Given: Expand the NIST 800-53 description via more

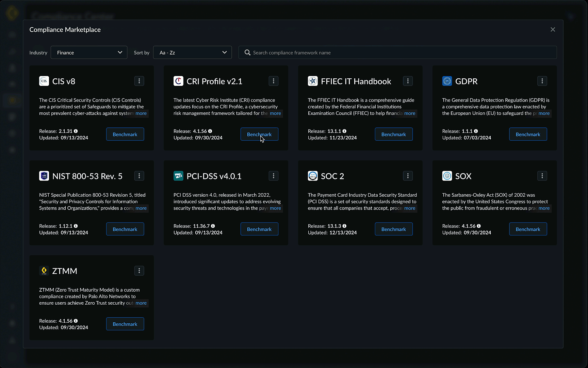Looking at the screenshot, I should click(x=141, y=208).
